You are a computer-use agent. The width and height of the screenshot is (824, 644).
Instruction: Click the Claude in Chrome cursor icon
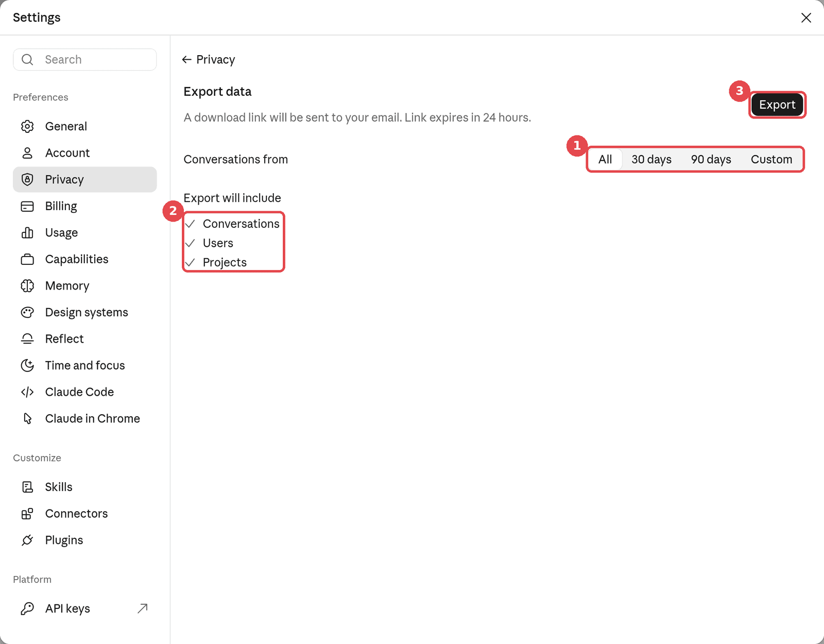[x=27, y=418]
